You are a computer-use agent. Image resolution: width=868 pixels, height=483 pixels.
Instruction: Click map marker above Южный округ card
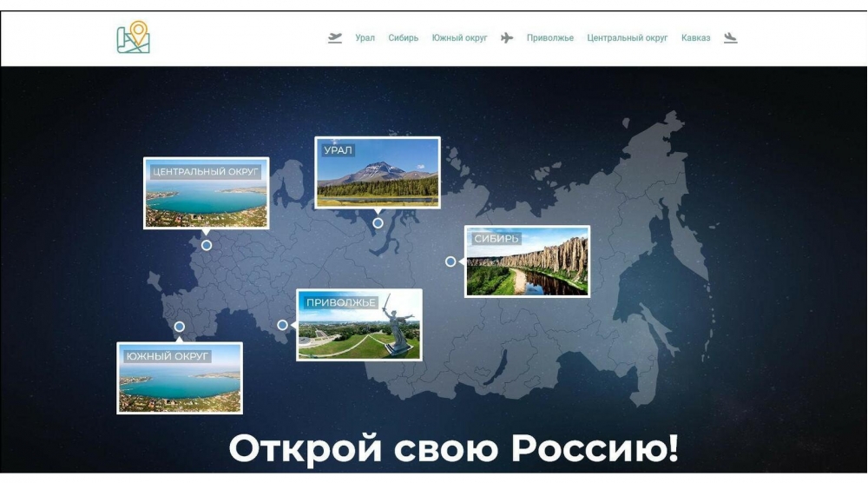pyautogui.click(x=180, y=327)
